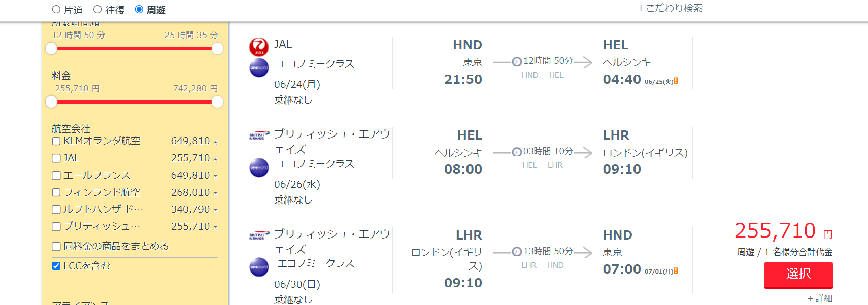Click the left handle of the duration slider

click(x=51, y=49)
